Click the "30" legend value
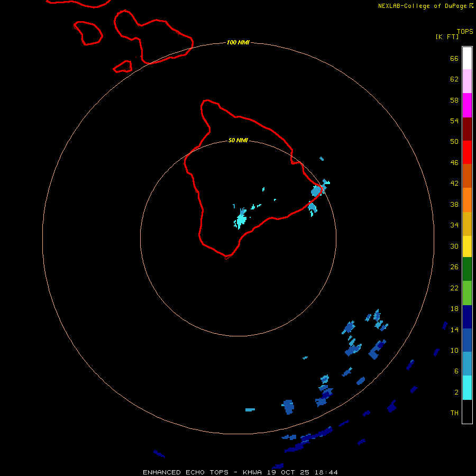The width and height of the screenshot is (476, 476). [454, 246]
